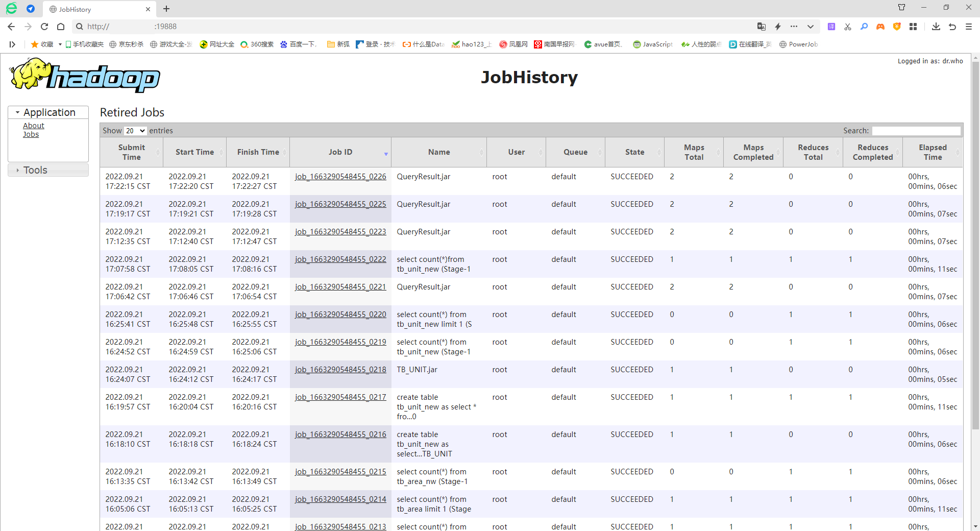
Task: Click the table Search input field
Action: (916, 131)
